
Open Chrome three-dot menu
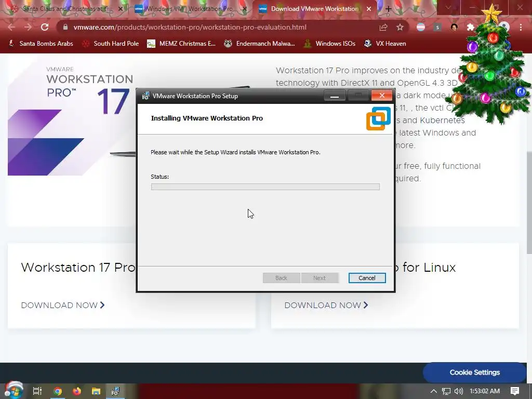[x=521, y=27]
